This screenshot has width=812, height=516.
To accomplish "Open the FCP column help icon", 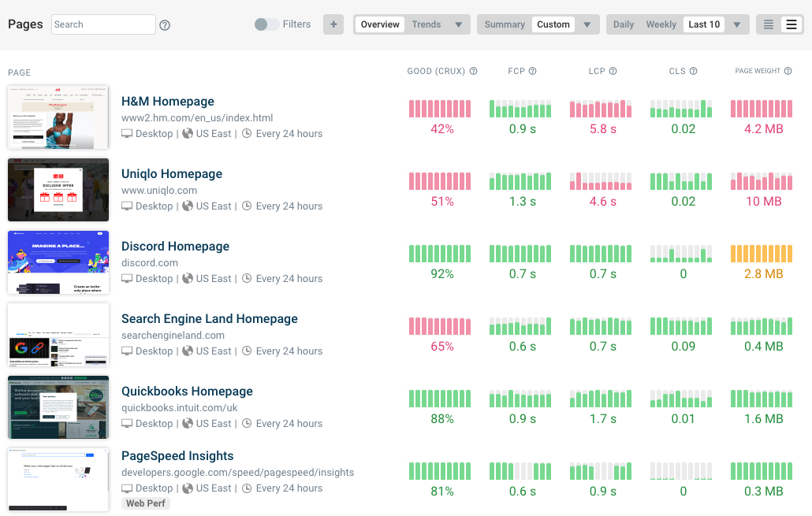I will 532,71.
